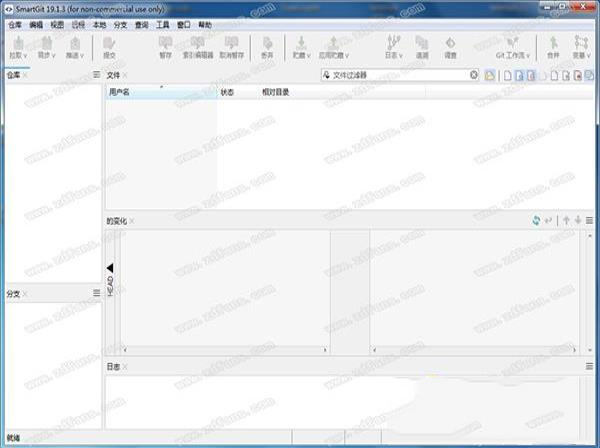Click the 暂存 (Stage) toolbar icon
The width and height of the screenshot is (600, 448).
coord(165,46)
